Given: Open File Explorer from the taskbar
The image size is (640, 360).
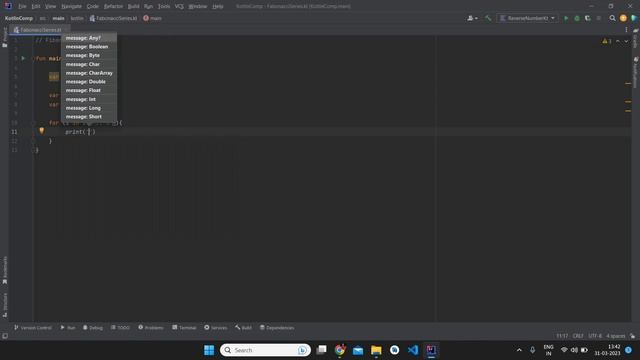Looking at the screenshot, I should point(376,350).
